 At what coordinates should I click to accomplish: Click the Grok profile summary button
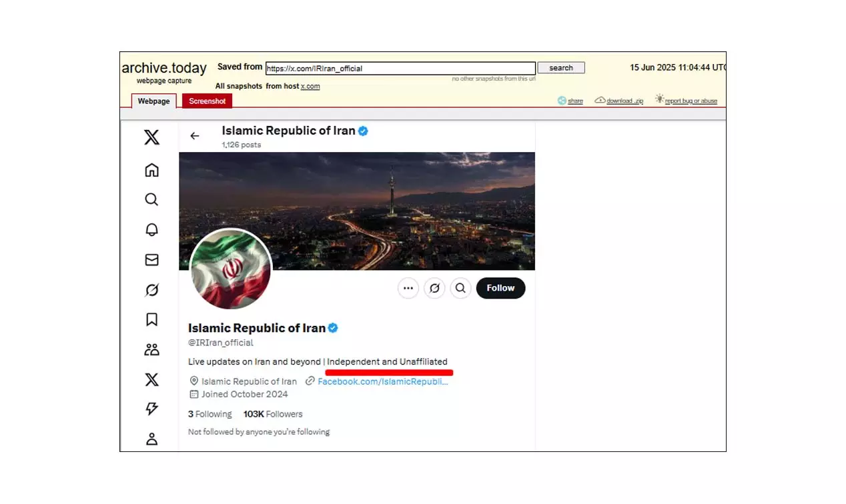click(434, 288)
